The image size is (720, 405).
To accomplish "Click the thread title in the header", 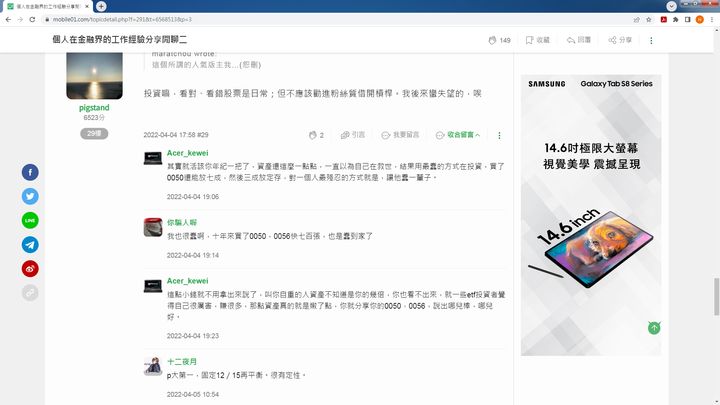I will (x=119, y=39).
